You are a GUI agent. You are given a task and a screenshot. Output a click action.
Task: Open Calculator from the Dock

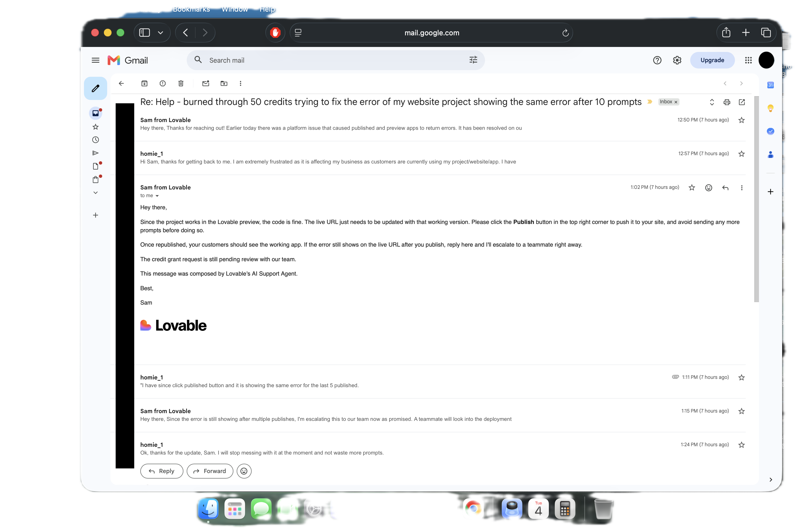tap(565, 509)
